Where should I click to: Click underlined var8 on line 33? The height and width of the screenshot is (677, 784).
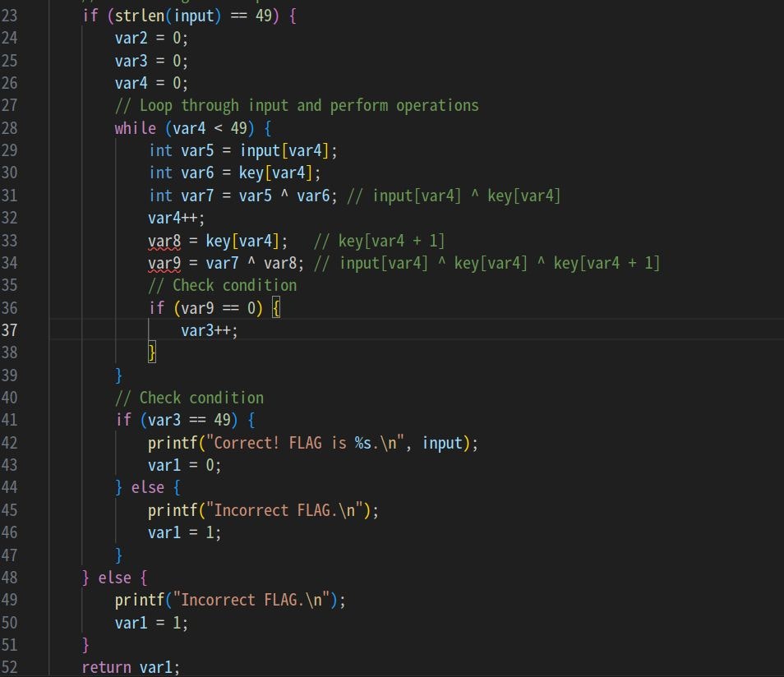(x=164, y=242)
